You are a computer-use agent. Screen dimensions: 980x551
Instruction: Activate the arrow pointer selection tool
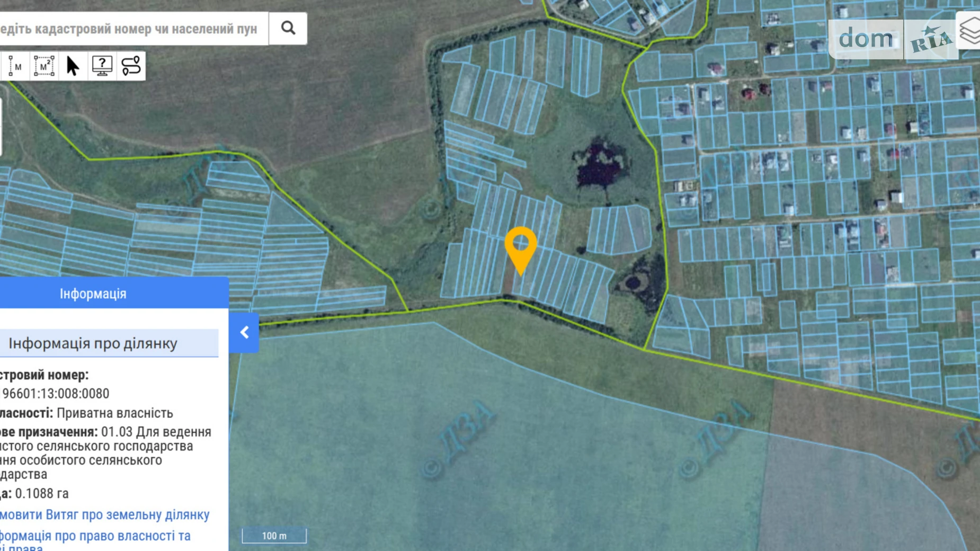point(73,66)
